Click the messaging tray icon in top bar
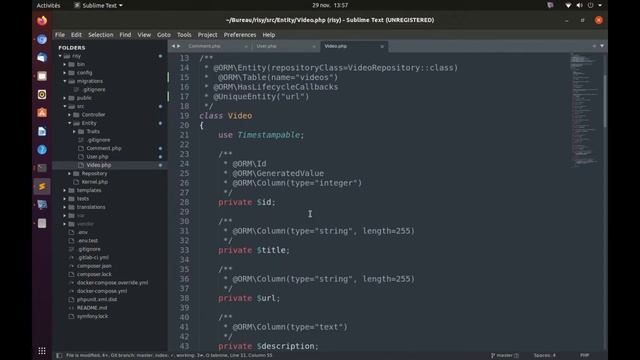Viewport: 640px width, 360px height. pos(550,5)
